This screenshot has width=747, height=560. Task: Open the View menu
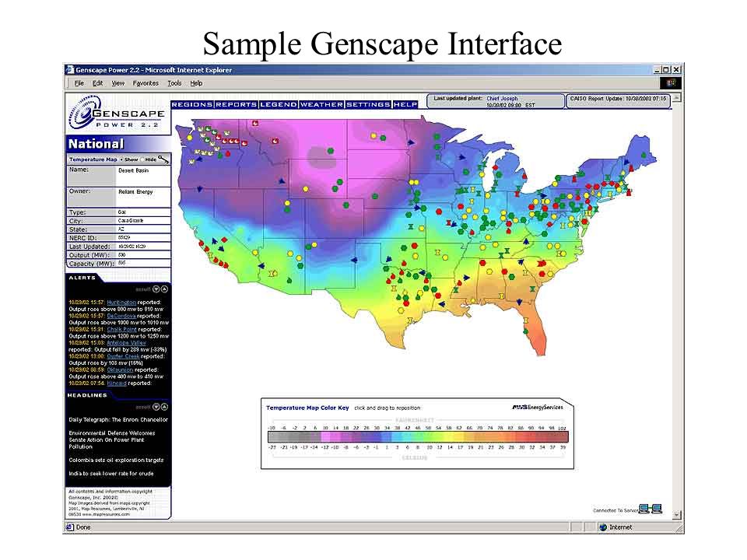pos(117,83)
